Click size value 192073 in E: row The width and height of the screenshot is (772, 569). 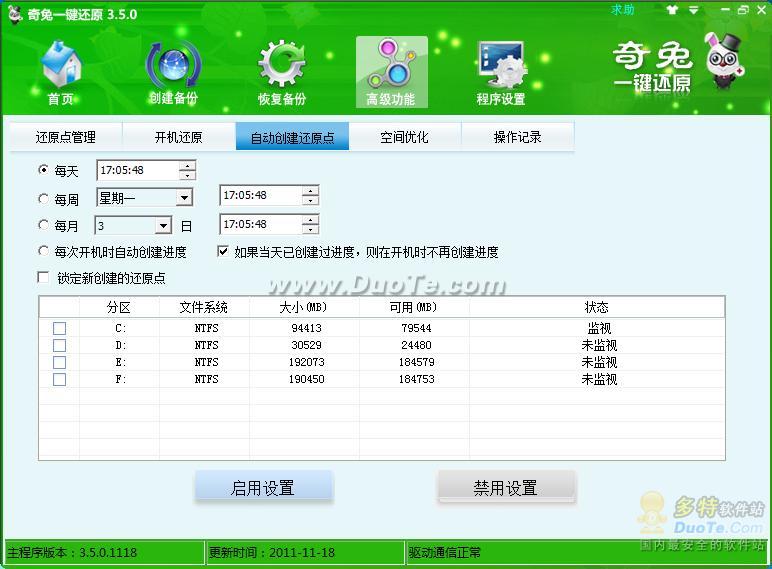click(x=306, y=362)
